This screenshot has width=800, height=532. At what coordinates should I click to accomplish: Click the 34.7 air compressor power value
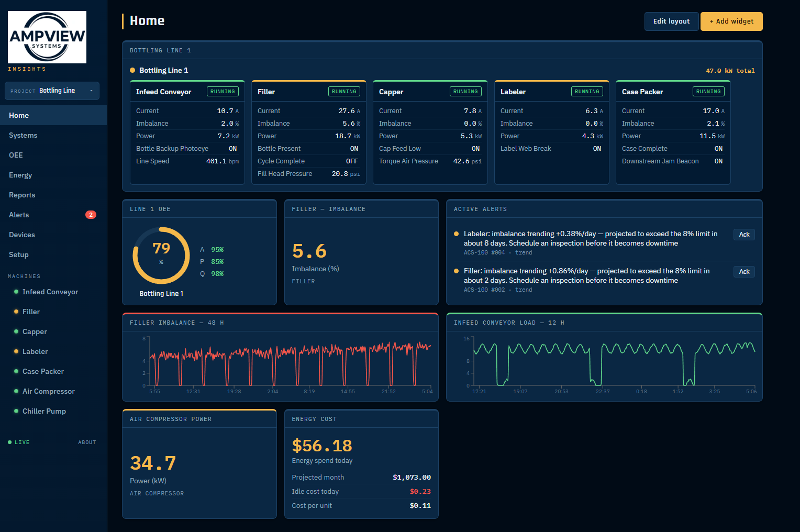coord(153,463)
